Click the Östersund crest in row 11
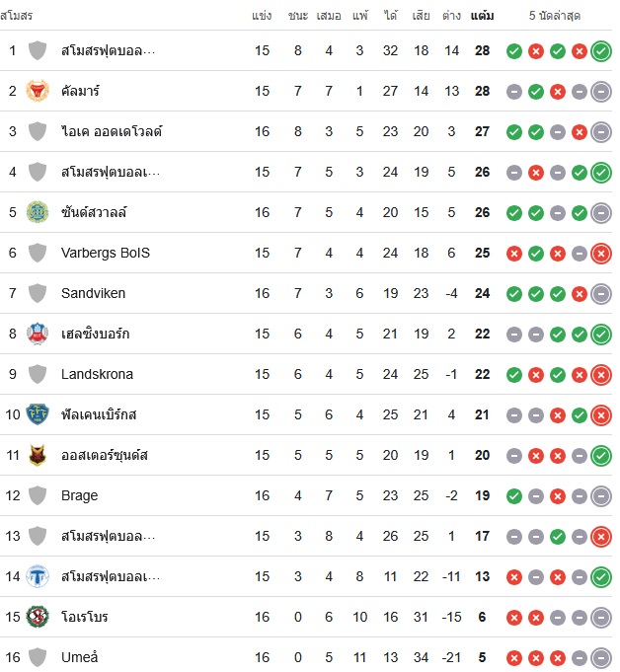 tap(38, 455)
